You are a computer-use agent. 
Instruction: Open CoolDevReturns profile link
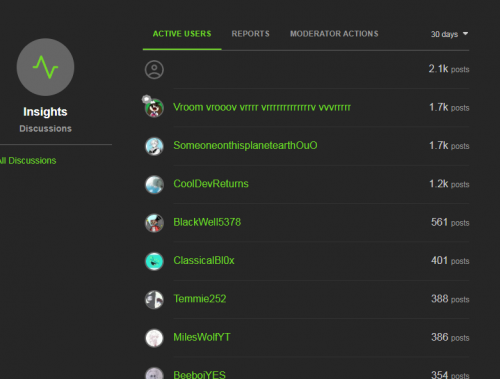(211, 184)
